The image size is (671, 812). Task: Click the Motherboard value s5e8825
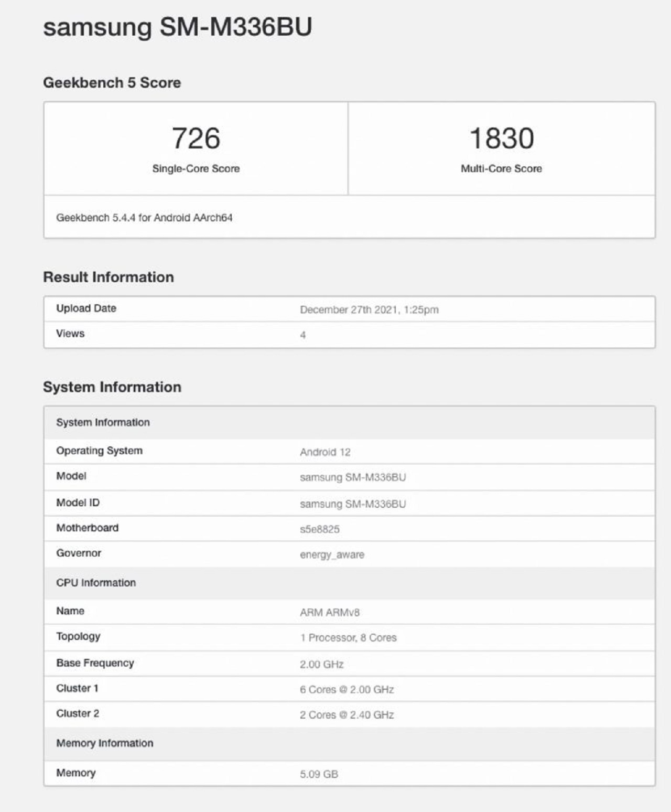(320, 528)
